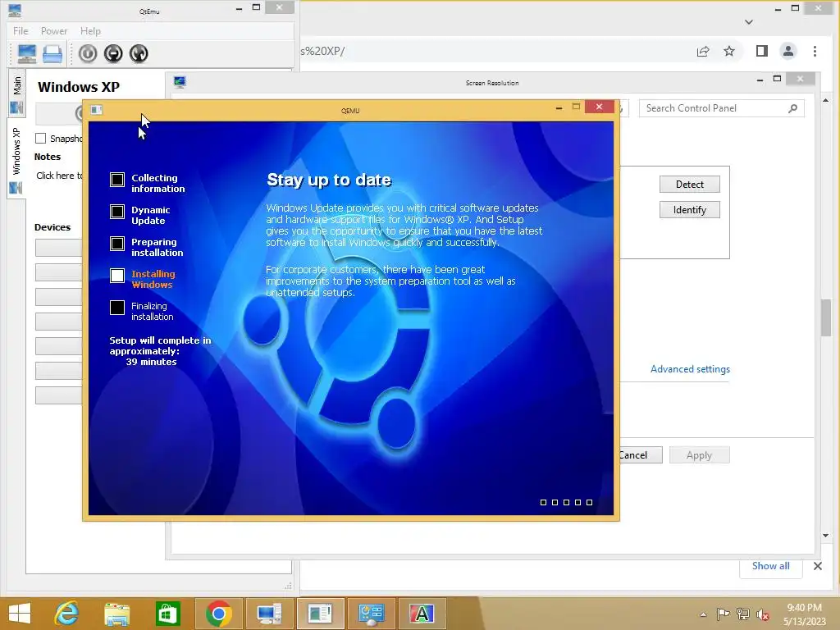Switch to Control Panel taskbar icon

pos(371,614)
